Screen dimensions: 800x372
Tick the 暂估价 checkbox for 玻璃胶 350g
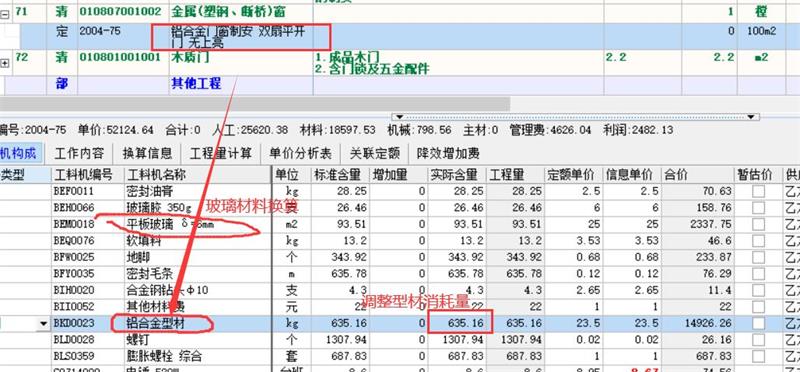coord(758,208)
